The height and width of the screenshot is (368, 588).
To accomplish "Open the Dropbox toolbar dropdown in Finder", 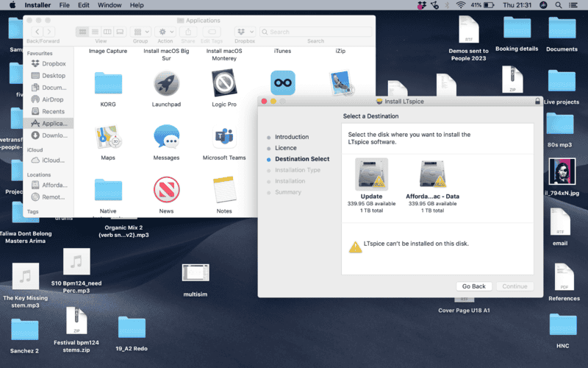I will (x=245, y=32).
